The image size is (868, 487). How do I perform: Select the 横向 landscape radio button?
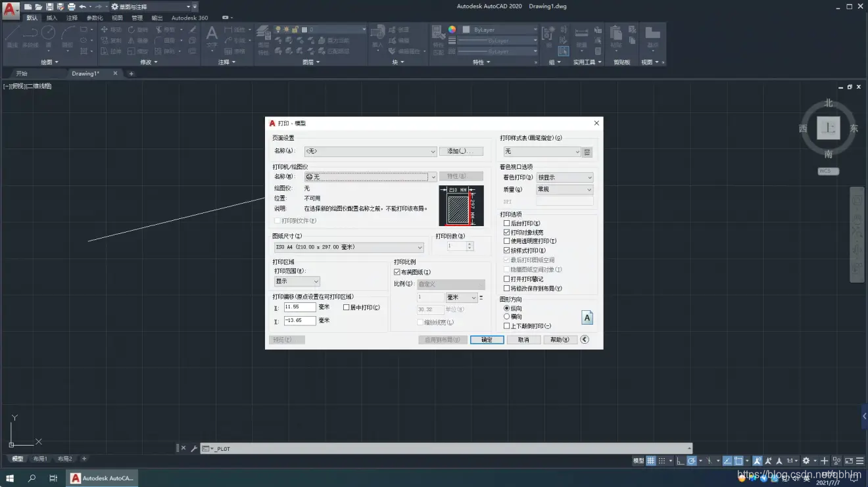coord(507,317)
